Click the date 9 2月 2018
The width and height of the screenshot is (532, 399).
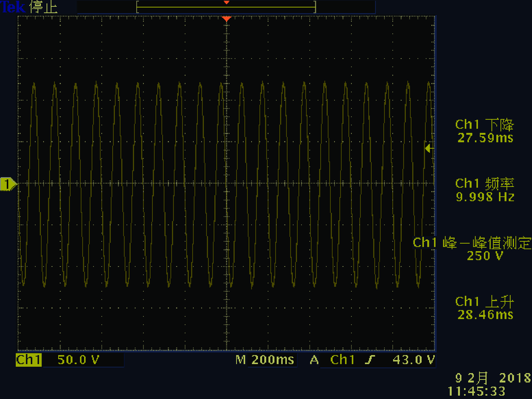(493, 378)
